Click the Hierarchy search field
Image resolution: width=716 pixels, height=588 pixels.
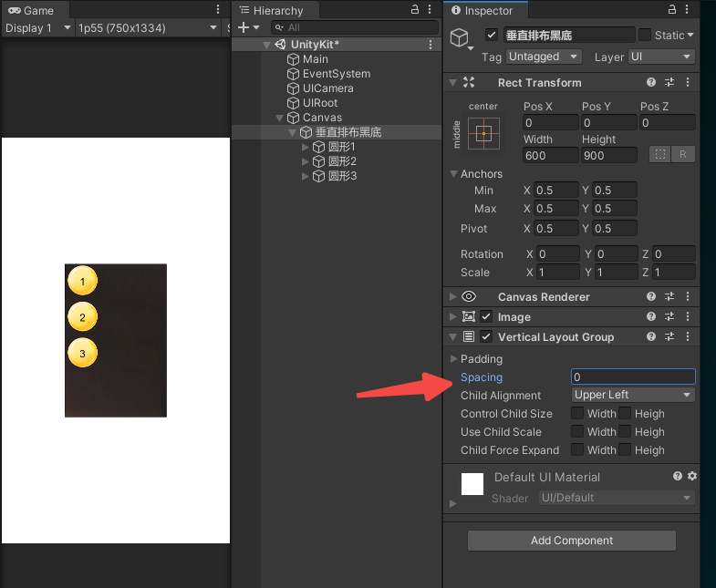pos(355,27)
